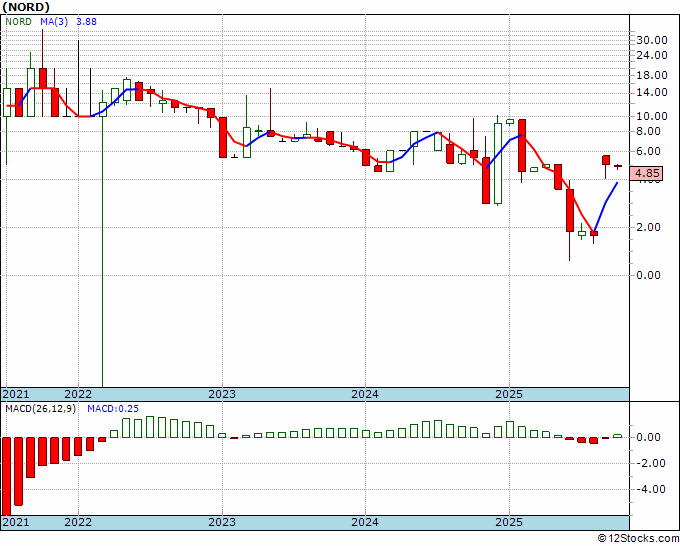This screenshot has height=546, width=680.
Task: Click 2023 on the MACD time axis
Action: (x=222, y=522)
